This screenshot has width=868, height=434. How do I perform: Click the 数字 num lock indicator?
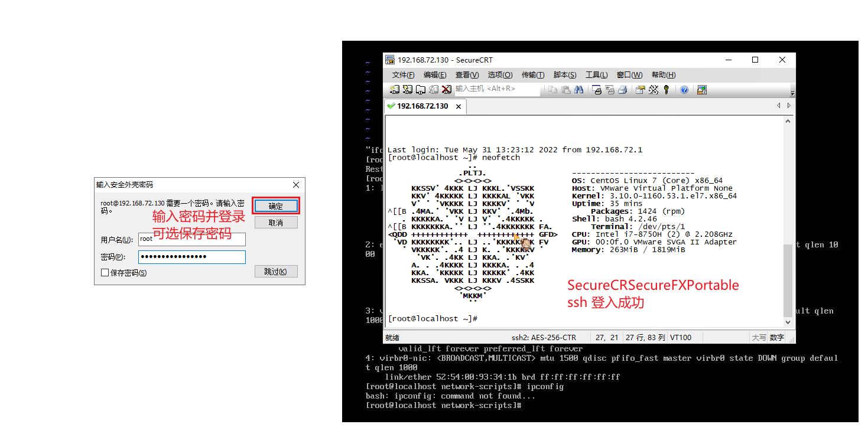tap(777, 338)
